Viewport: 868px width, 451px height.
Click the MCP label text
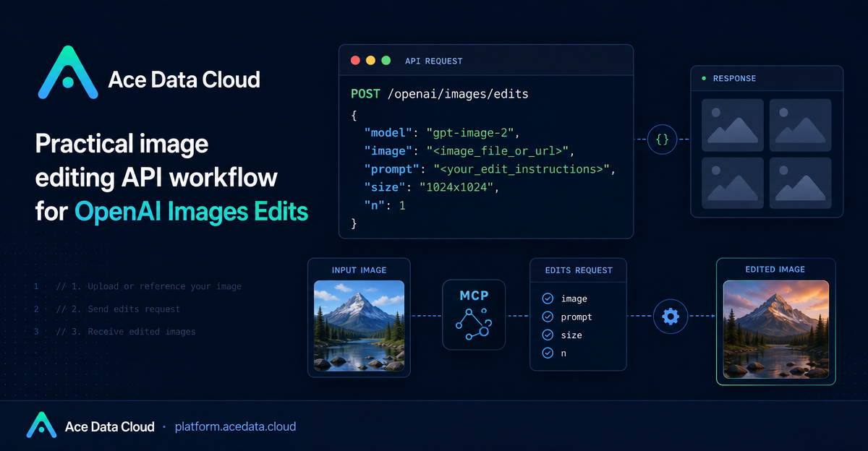point(474,297)
